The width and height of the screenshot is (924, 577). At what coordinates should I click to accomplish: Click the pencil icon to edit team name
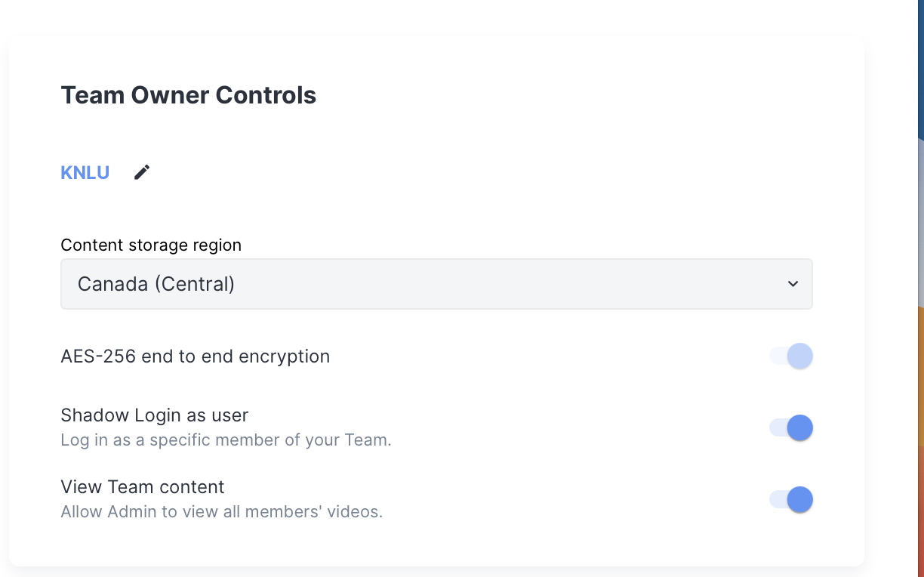[142, 172]
